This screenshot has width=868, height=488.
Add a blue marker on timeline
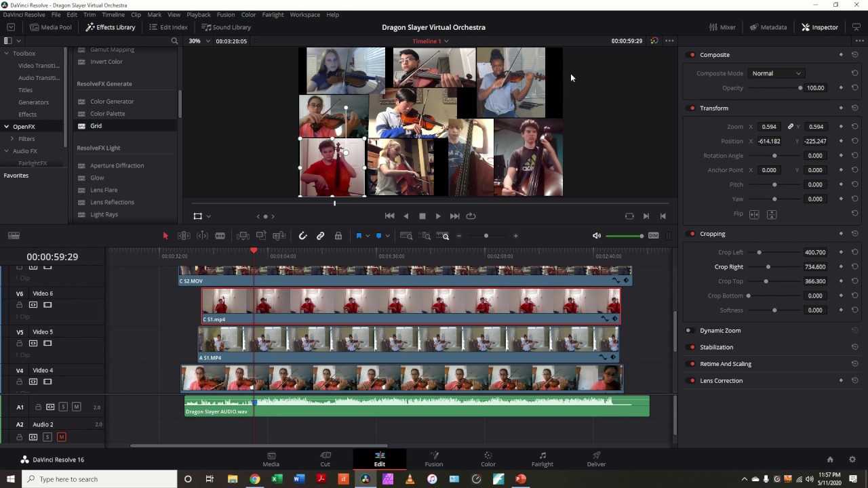pos(379,236)
